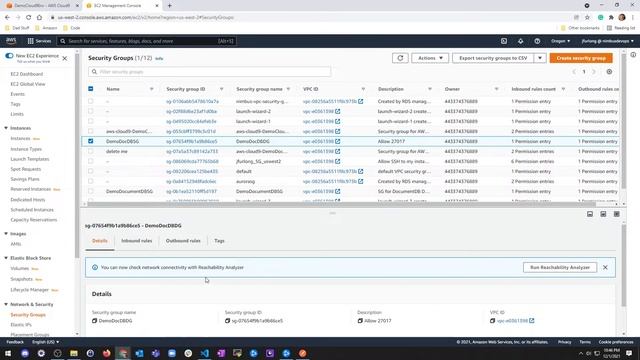Screen dimensions: 640x360
Task: Set details panel to half height
Action: click(603, 214)
